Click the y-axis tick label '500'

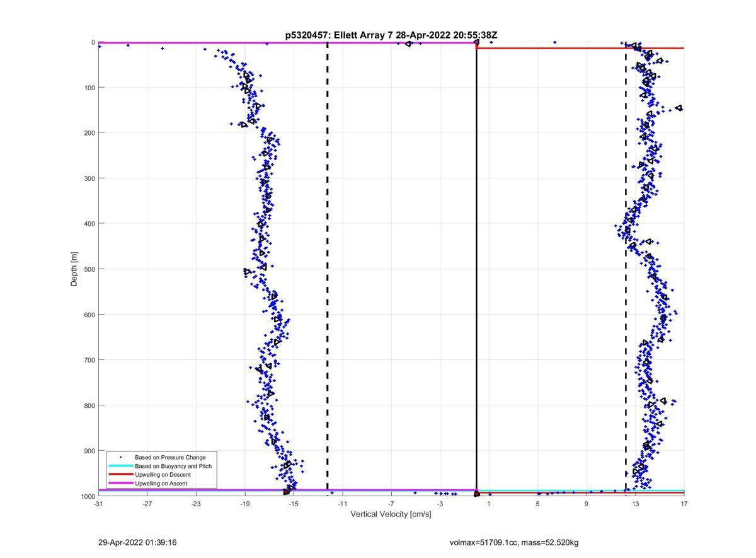89,269
